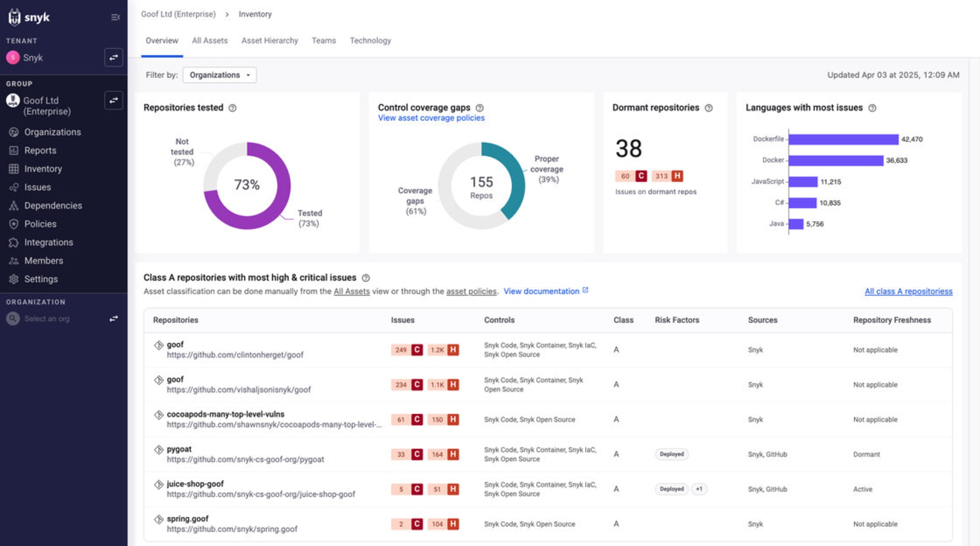Open the pygoat repository name
This screenshot has width=980, height=546.
(x=179, y=449)
